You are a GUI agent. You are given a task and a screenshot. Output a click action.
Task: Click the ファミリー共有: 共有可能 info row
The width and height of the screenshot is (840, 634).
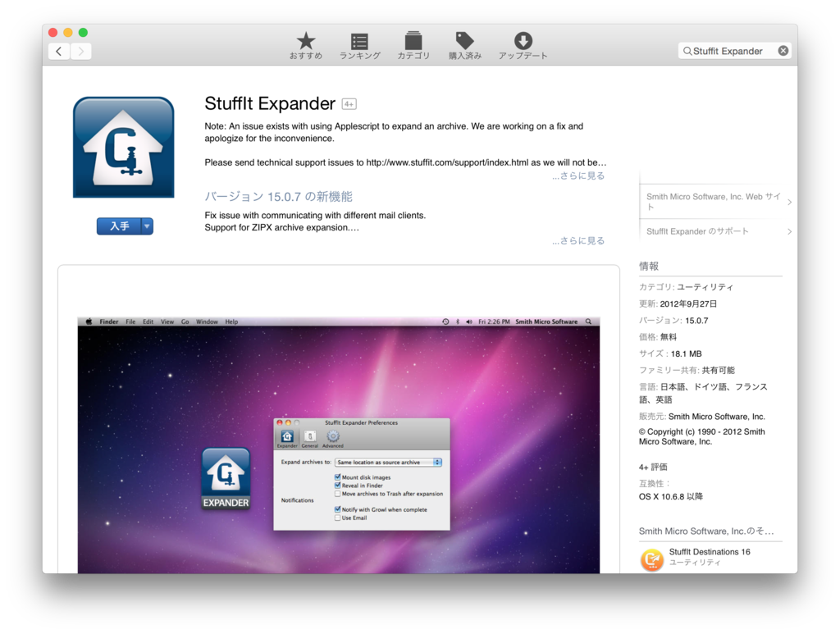point(687,370)
